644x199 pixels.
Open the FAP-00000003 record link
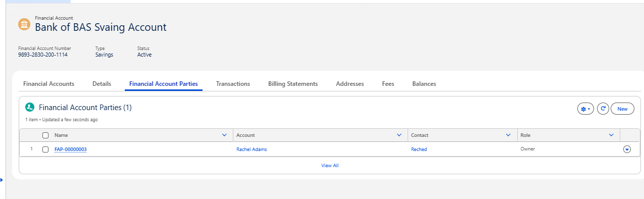[71, 150]
